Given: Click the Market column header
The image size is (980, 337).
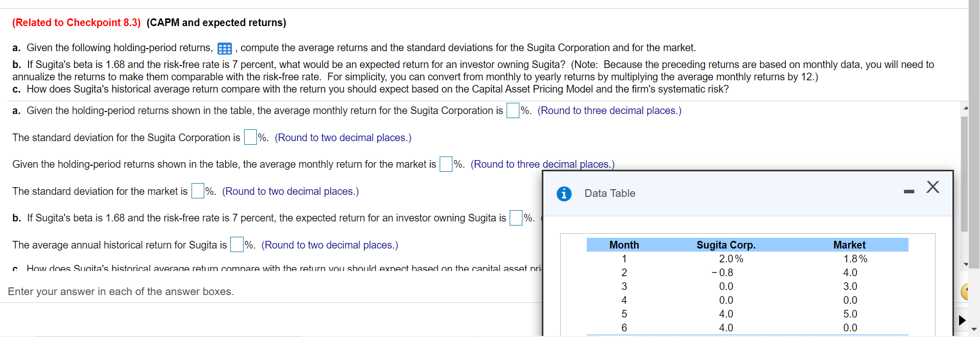Looking at the screenshot, I should pyautogui.click(x=850, y=245).
